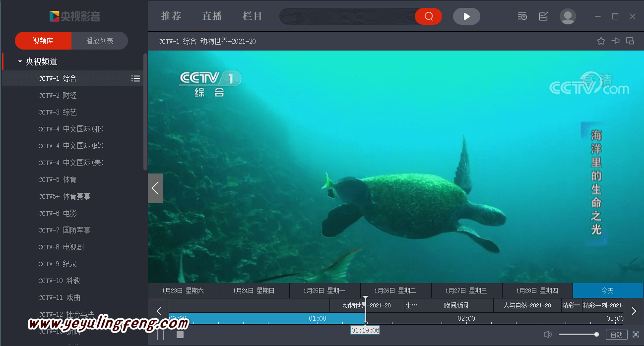Select the 1月23日 星期六 date tab
644x346 pixels.
(x=183, y=290)
